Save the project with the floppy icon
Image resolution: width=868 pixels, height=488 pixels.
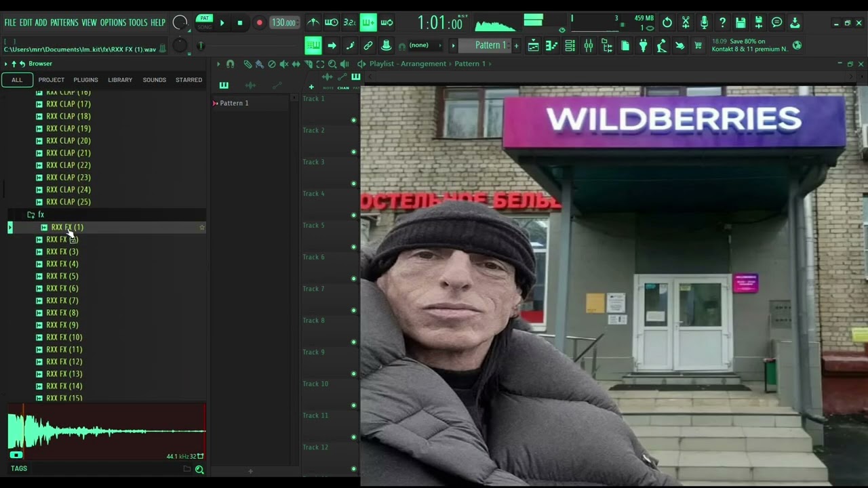[741, 22]
